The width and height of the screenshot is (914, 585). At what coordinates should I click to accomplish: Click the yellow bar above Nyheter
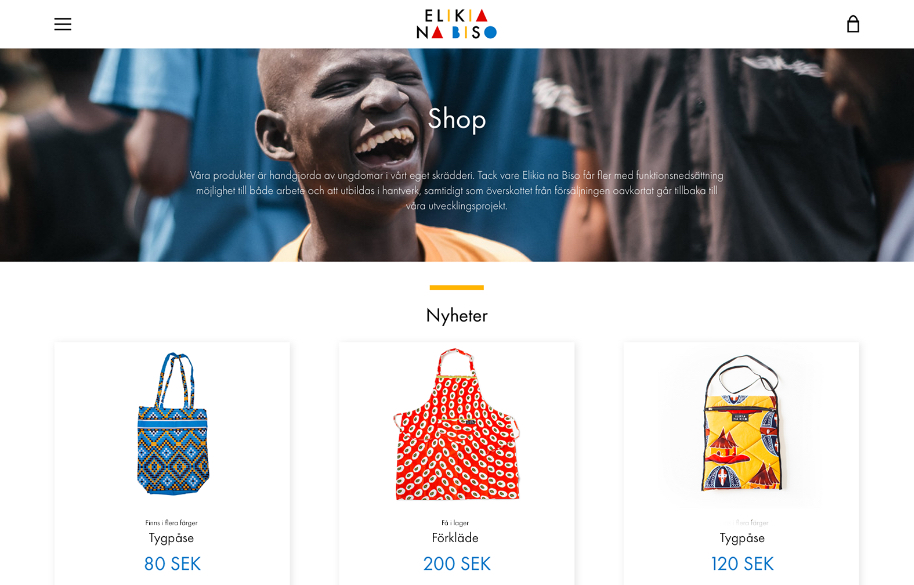456,287
